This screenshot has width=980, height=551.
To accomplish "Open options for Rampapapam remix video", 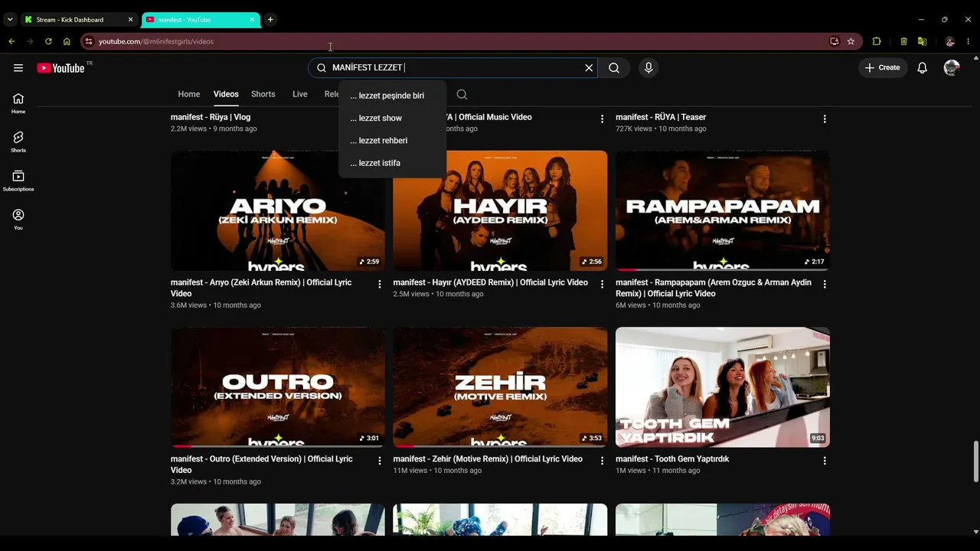I will [x=825, y=284].
